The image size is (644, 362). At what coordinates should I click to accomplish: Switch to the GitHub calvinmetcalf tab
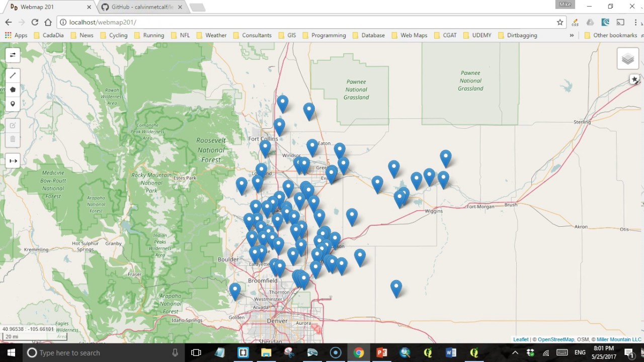(x=142, y=7)
